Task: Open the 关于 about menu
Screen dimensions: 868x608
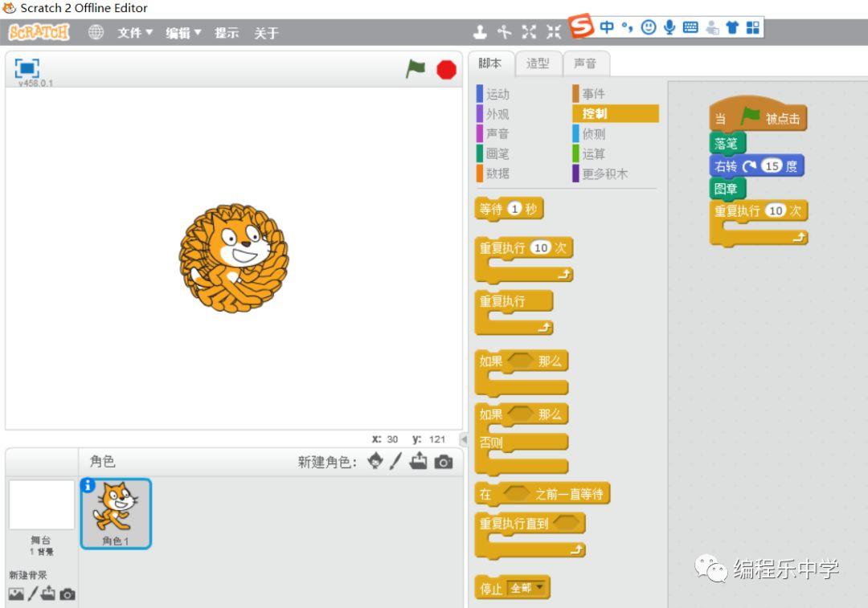Action: tap(266, 33)
